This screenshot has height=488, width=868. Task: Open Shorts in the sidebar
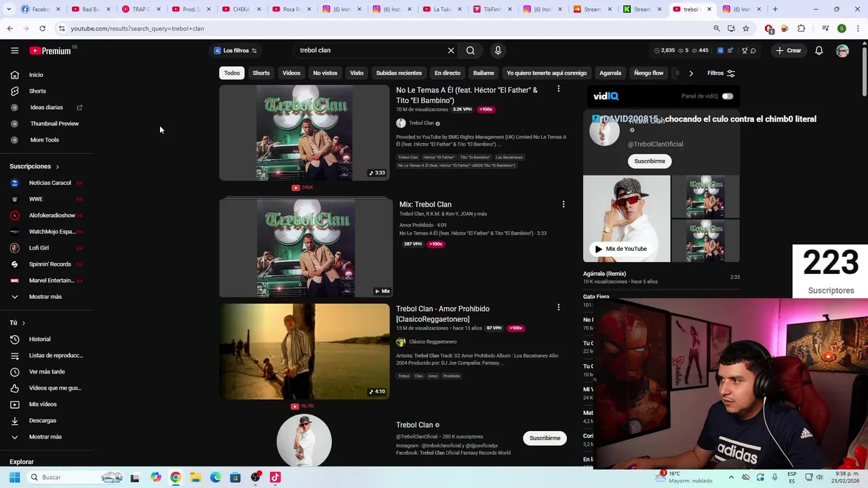tap(37, 91)
